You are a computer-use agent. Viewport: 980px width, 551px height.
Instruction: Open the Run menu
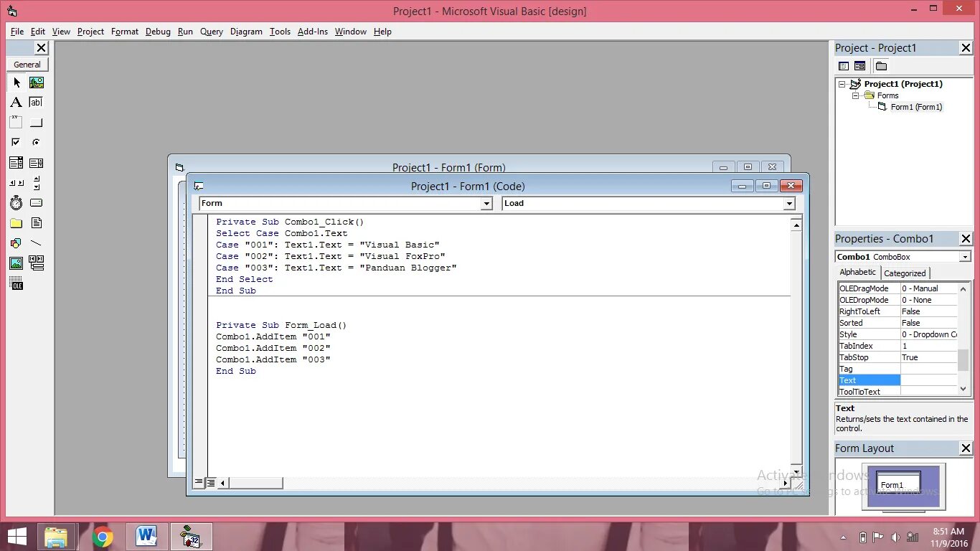[185, 32]
